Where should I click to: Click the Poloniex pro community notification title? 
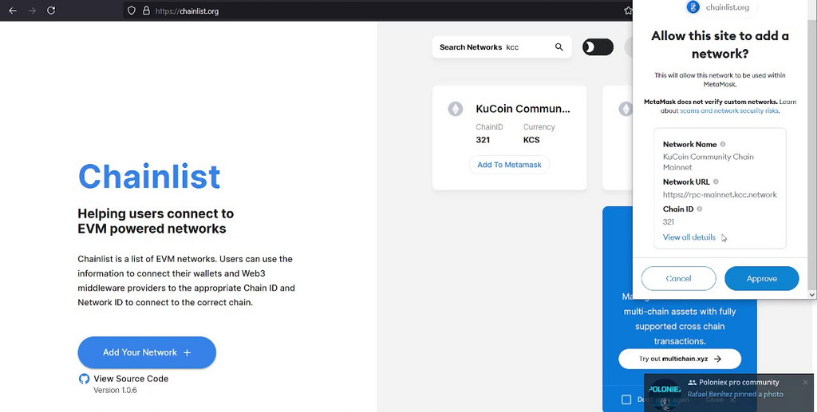[x=739, y=382]
